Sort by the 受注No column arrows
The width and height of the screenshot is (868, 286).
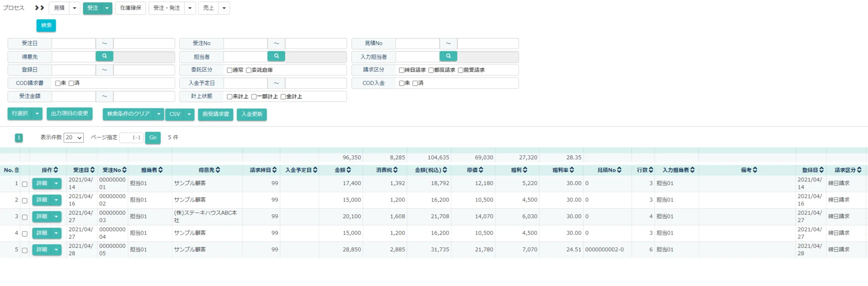(x=124, y=170)
